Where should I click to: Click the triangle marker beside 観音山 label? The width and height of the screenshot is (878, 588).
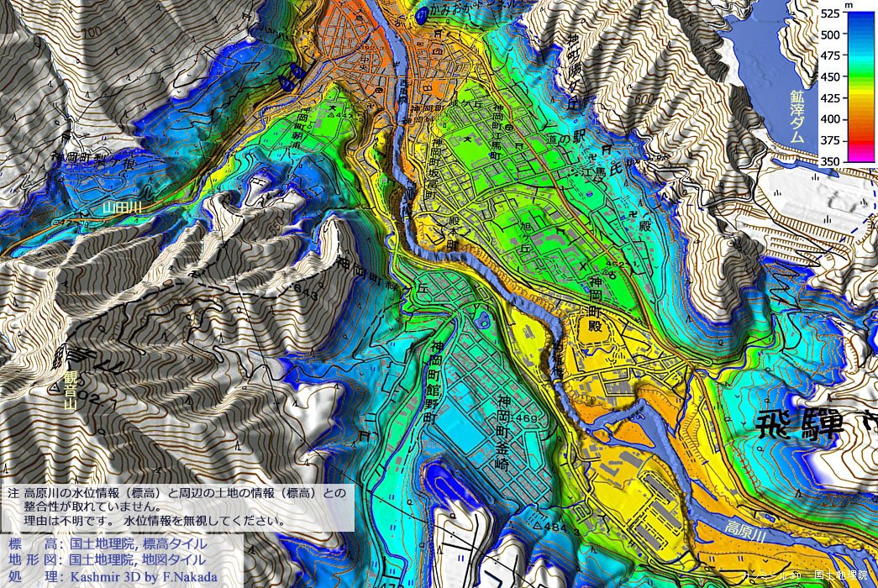(x=55, y=387)
